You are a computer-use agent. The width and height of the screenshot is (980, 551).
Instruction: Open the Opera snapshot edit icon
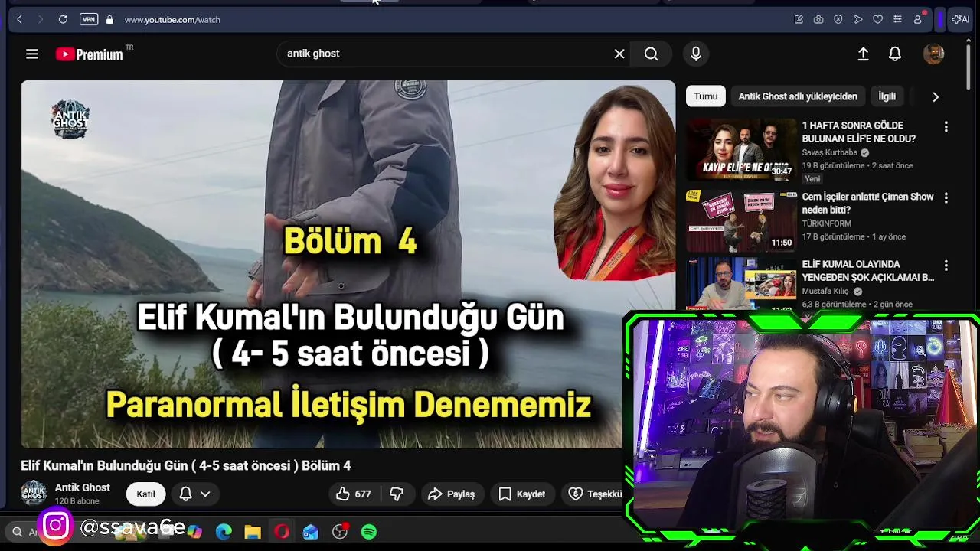799,20
